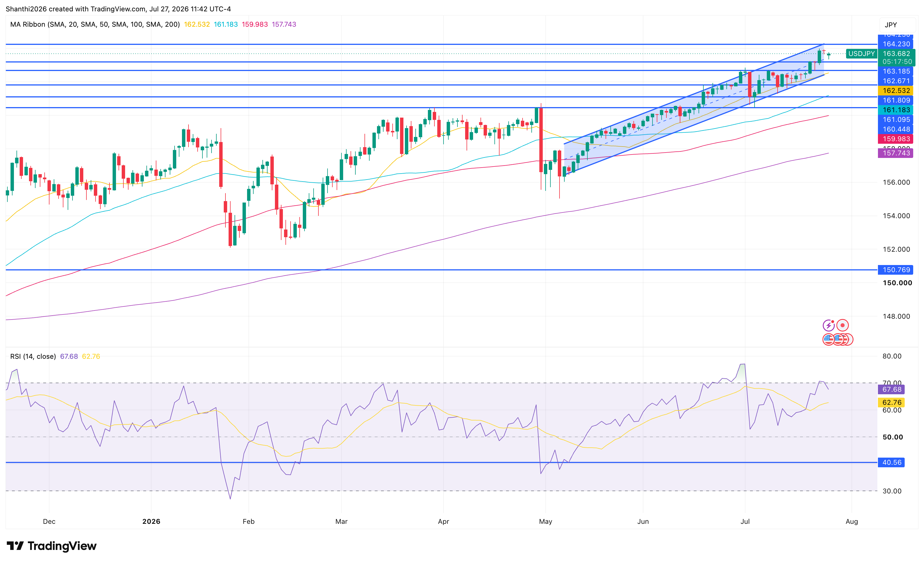The height and width of the screenshot is (563, 924).
Task: Click the Shanthi2026 created with TradingView.com caption
Action: coord(118,9)
